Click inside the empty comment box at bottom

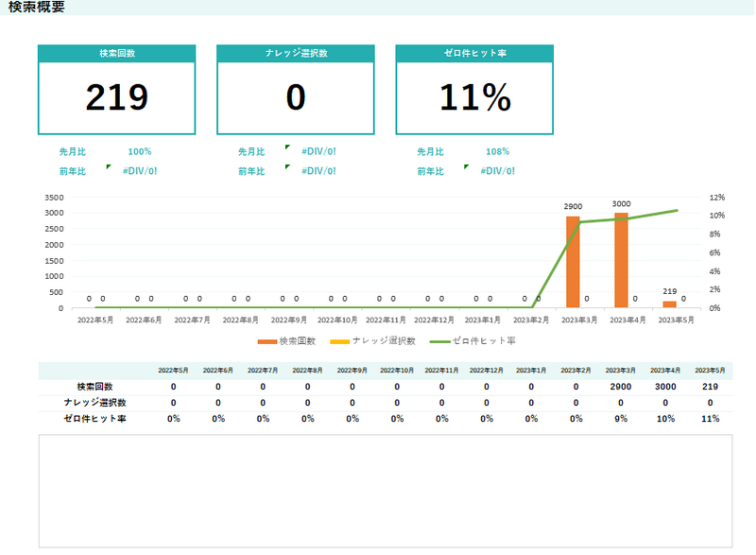[385, 490]
